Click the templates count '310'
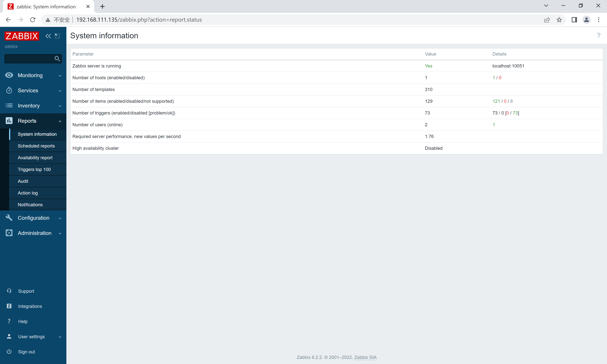This screenshot has height=364, width=607. point(429,89)
